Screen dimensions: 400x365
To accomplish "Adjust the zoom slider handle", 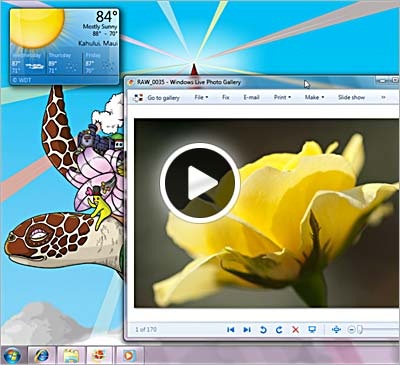I will pos(360,330).
